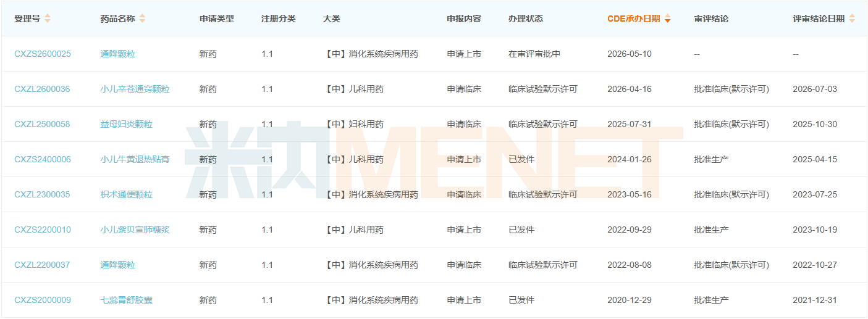
Task: View drug 小儿辛苍通窍颗粒 details
Action: 135,89
